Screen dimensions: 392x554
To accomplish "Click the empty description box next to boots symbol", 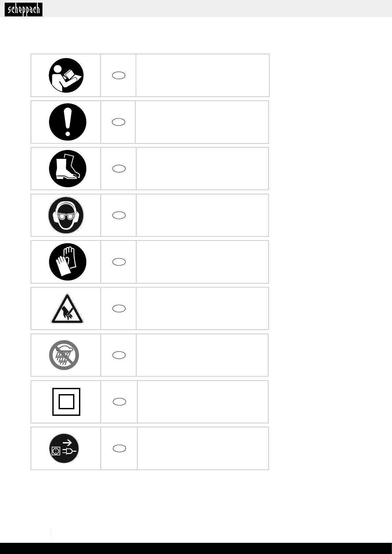I will point(202,169).
